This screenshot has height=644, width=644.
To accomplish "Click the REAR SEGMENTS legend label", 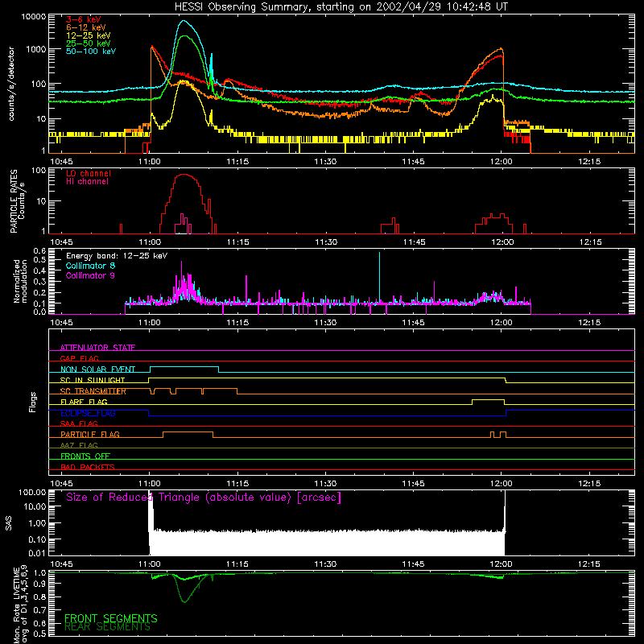I will [x=108, y=627].
